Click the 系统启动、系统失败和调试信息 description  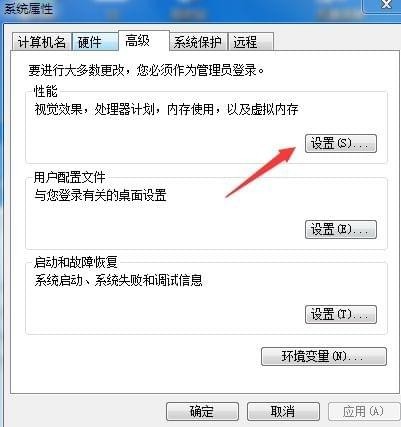tap(118, 281)
